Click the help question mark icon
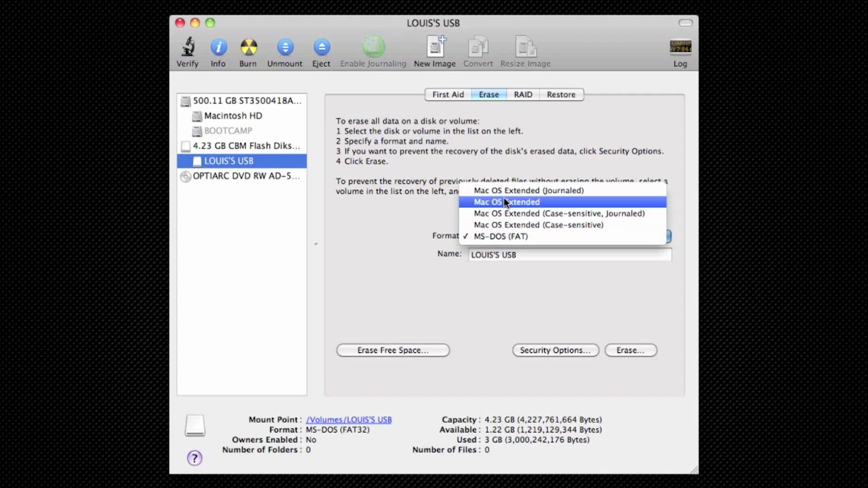868x488 pixels. tap(194, 458)
